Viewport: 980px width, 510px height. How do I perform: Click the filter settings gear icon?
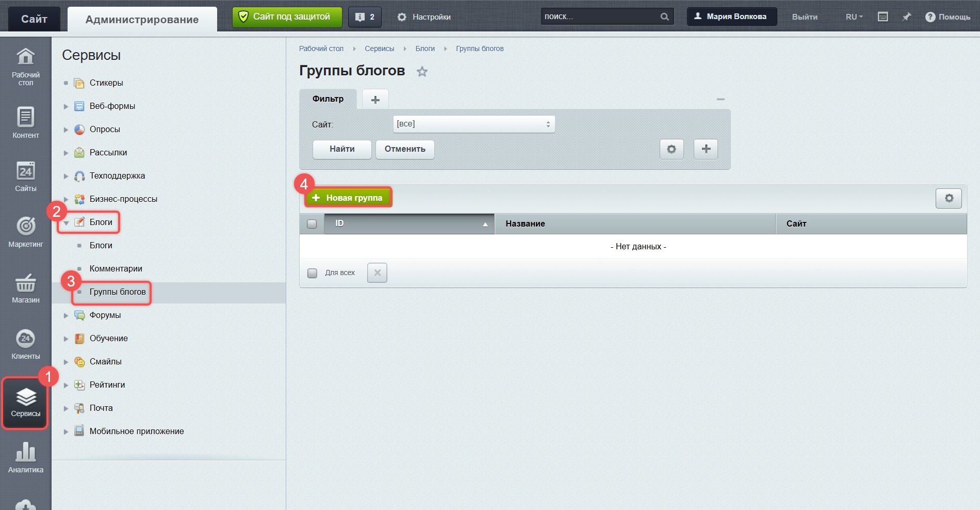[x=672, y=149]
